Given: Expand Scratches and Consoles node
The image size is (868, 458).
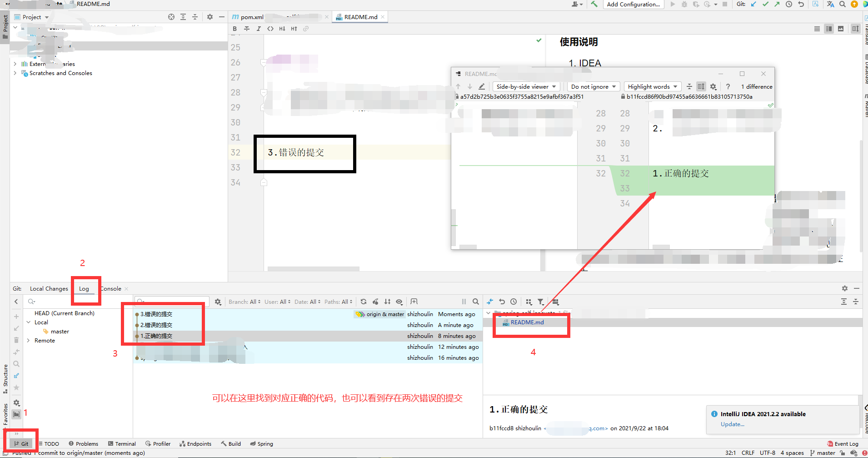Looking at the screenshot, I should (x=15, y=73).
